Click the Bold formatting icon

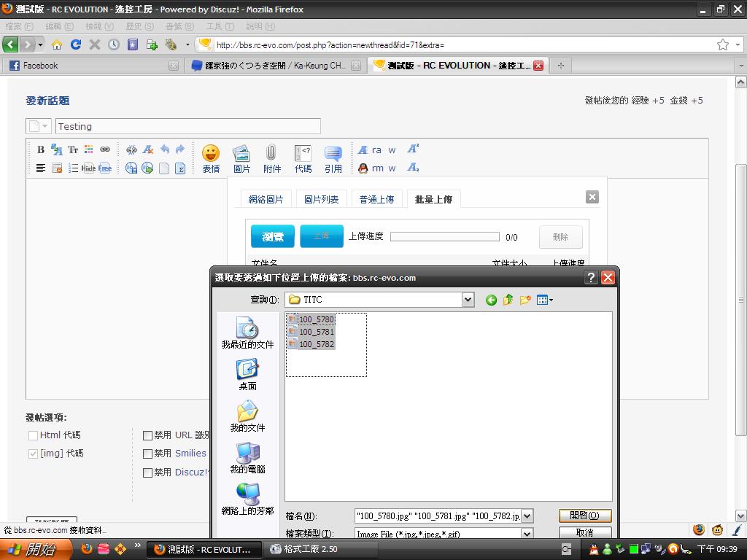click(41, 149)
